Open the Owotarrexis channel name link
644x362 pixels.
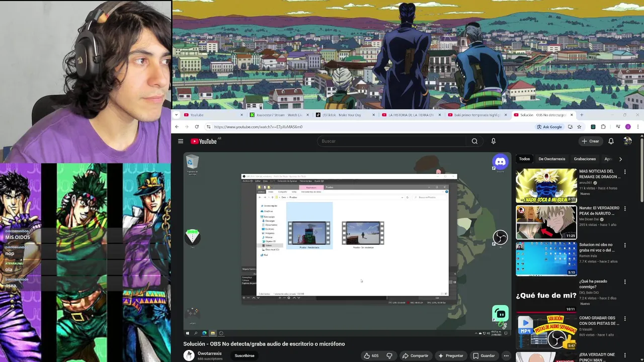click(209, 353)
